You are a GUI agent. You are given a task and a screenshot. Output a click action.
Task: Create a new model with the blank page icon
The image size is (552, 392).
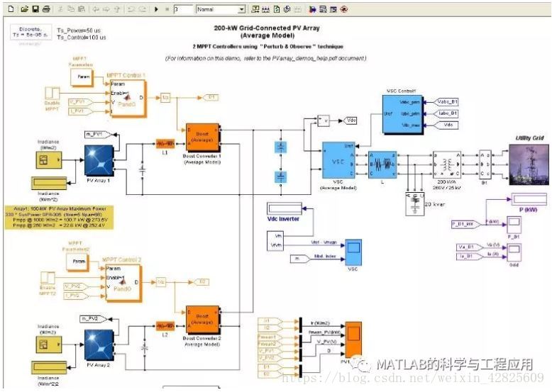[x=11, y=9]
